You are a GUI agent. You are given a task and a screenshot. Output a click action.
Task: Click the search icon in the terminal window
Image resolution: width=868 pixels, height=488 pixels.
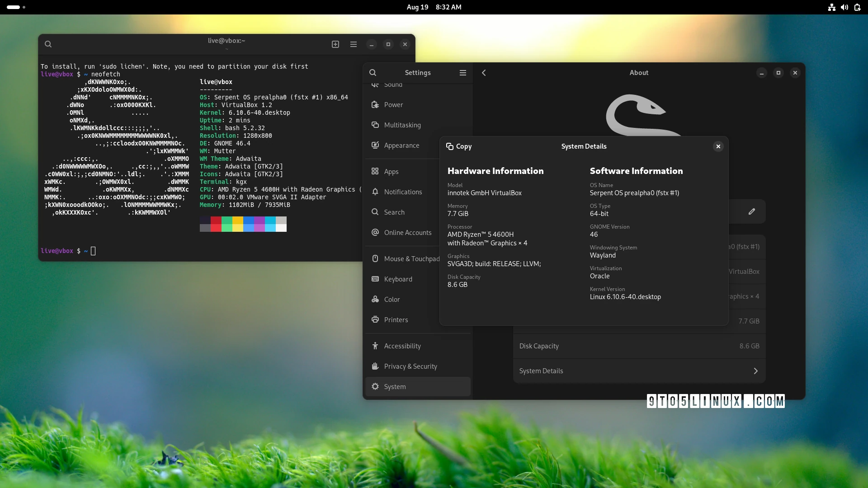(48, 44)
